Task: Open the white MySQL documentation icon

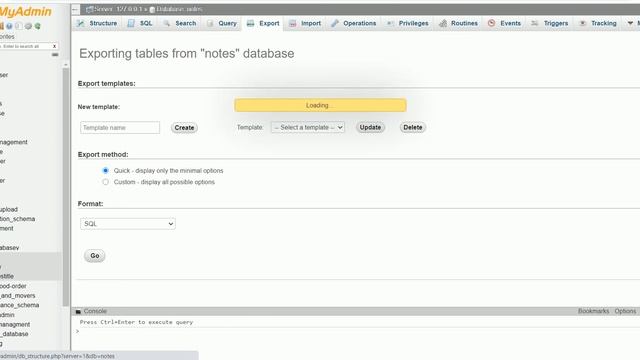Action: (18, 26)
